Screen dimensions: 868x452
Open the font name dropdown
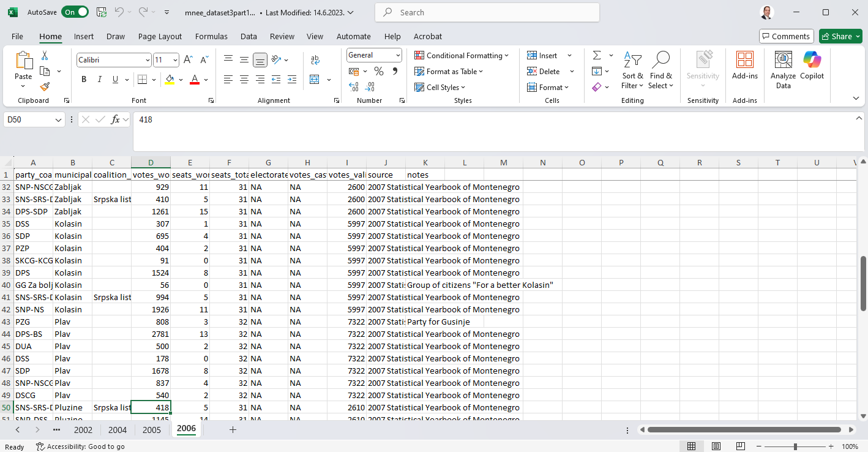coord(148,60)
